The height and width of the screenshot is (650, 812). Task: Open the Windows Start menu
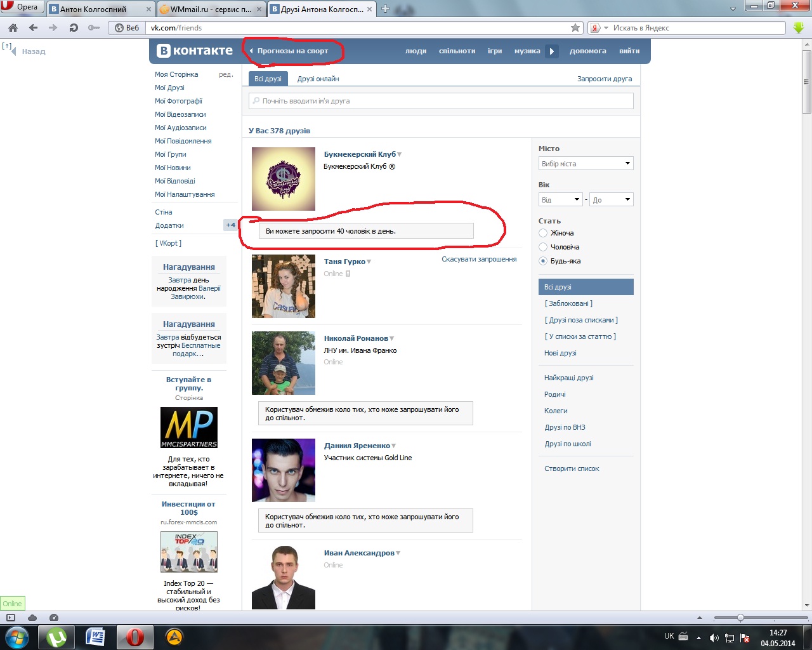coord(17,637)
